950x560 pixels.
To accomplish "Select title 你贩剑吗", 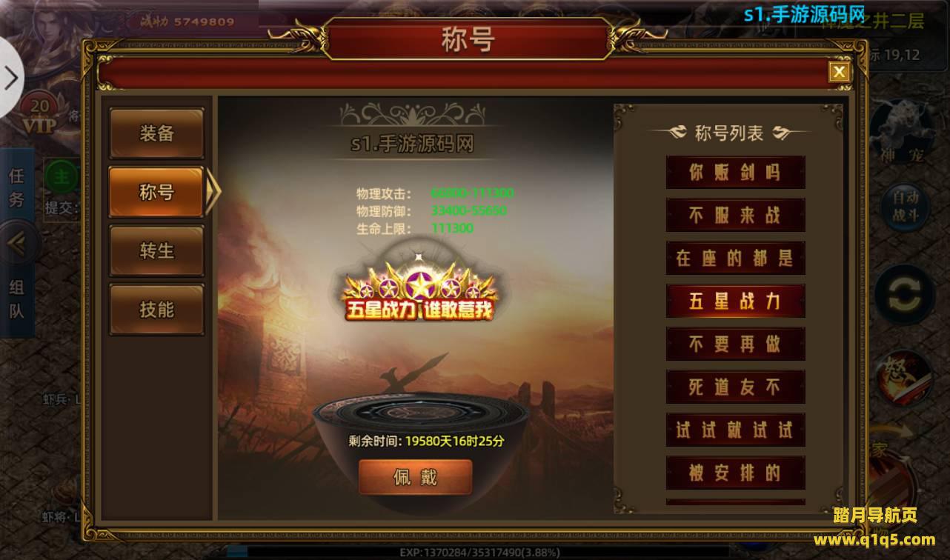I will [x=735, y=173].
